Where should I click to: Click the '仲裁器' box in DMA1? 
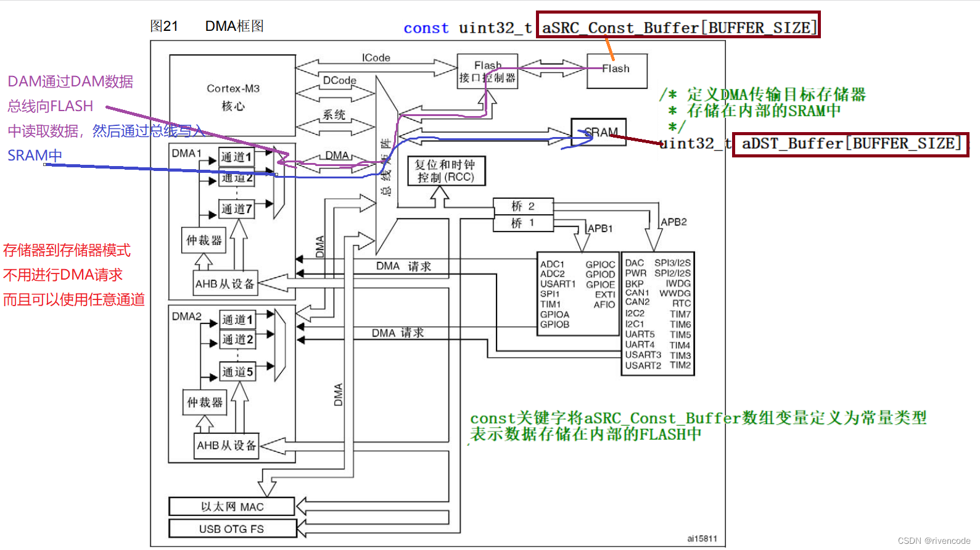204,240
